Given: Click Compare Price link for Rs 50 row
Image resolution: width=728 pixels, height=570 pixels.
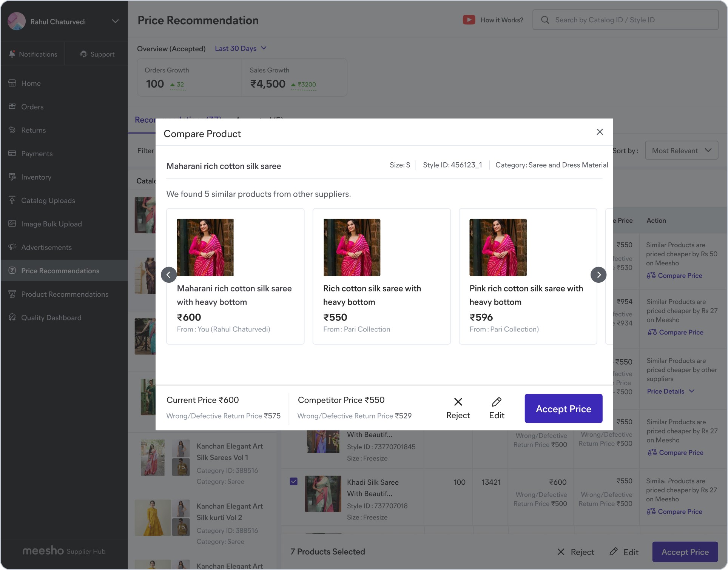Looking at the screenshot, I should click(x=674, y=276).
